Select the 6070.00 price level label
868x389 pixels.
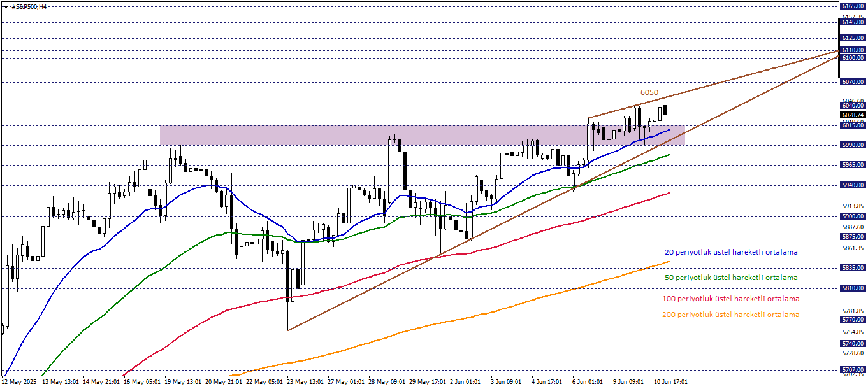852,82
